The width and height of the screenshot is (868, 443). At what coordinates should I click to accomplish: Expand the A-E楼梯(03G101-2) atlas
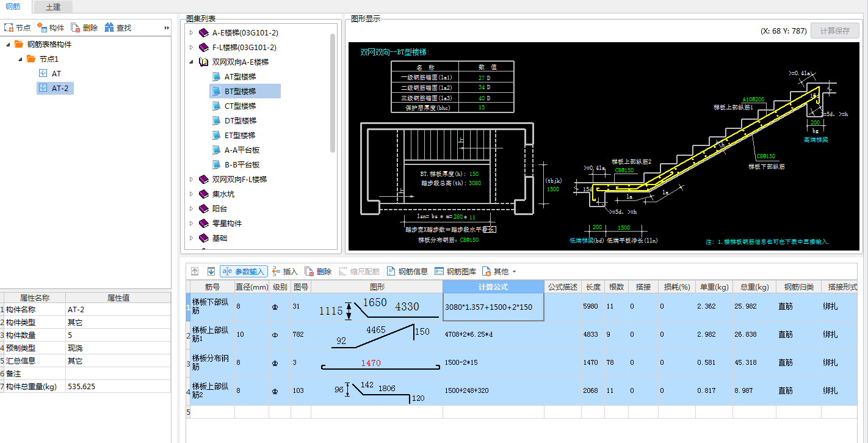click(x=191, y=32)
